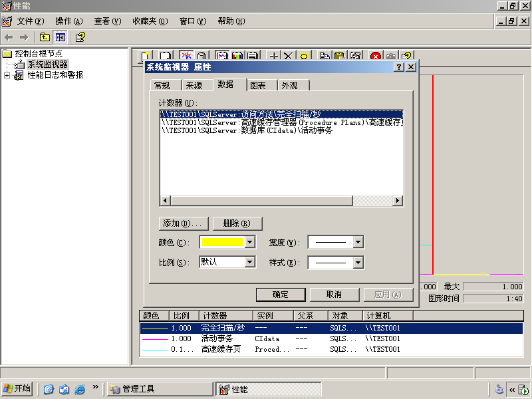
Task: Open the Scale dropdown showing 默认
Action: 250,262
